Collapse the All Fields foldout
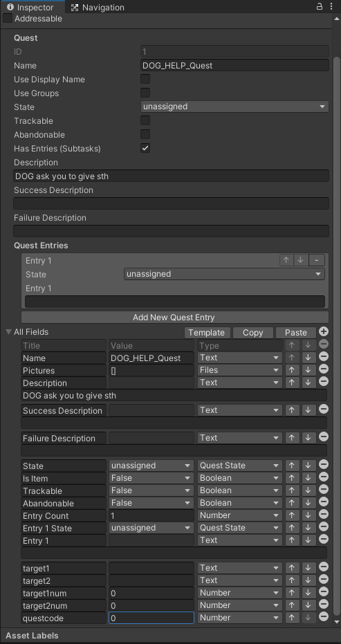 (8, 332)
